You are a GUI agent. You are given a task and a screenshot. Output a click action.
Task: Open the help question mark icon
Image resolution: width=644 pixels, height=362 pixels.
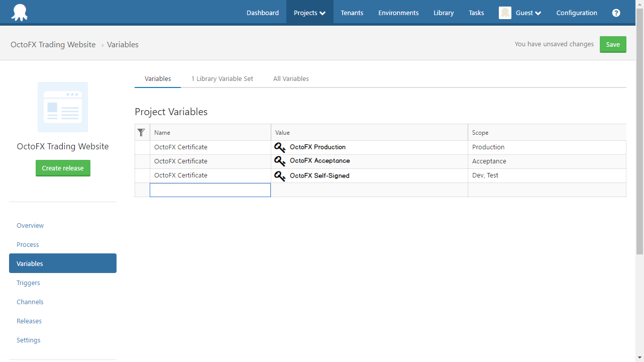click(x=616, y=13)
